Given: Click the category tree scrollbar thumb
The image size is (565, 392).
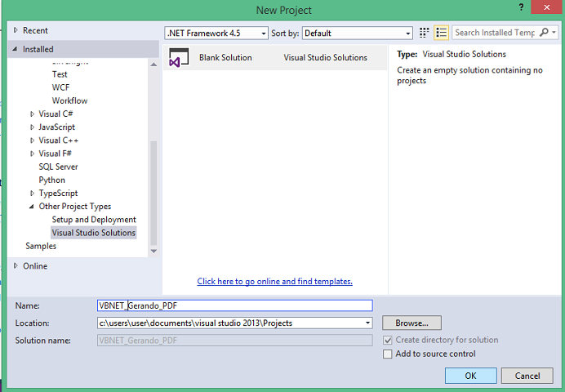Looking at the screenshot, I should (153, 193).
